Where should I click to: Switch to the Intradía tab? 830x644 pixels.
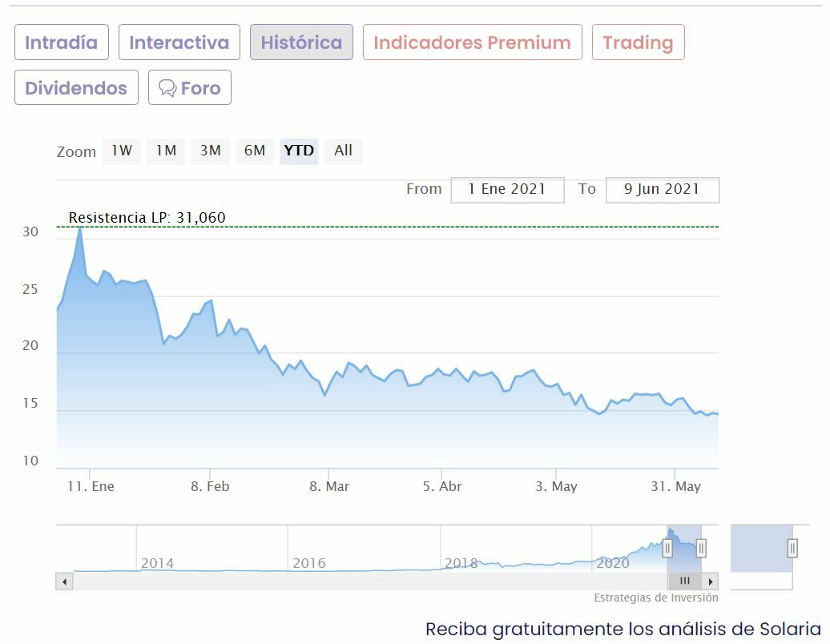[61, 42]
